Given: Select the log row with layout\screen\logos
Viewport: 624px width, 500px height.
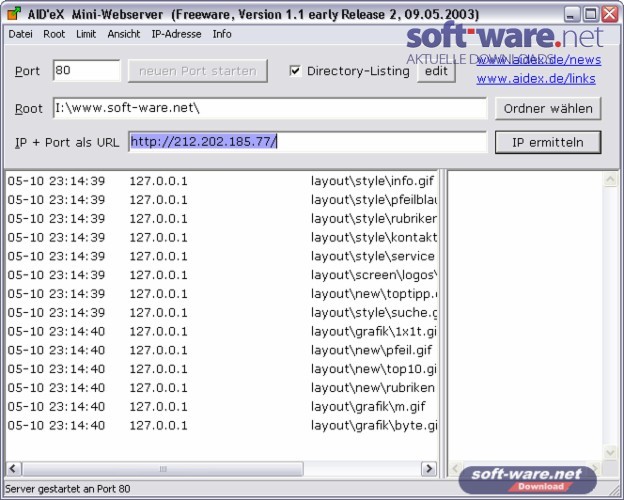Looking at the screenshot, I should pyautogui.click(x=222, y=275).
